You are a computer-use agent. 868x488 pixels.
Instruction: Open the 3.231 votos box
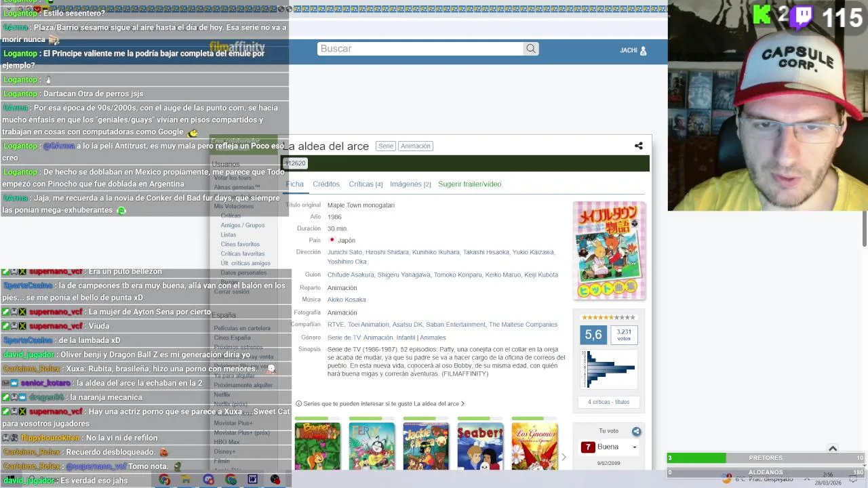[x=624, y=335]
